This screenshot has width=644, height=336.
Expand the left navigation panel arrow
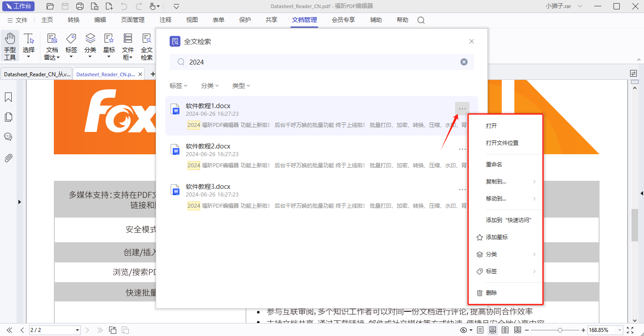pyautogui.click(x=19, y=202)
